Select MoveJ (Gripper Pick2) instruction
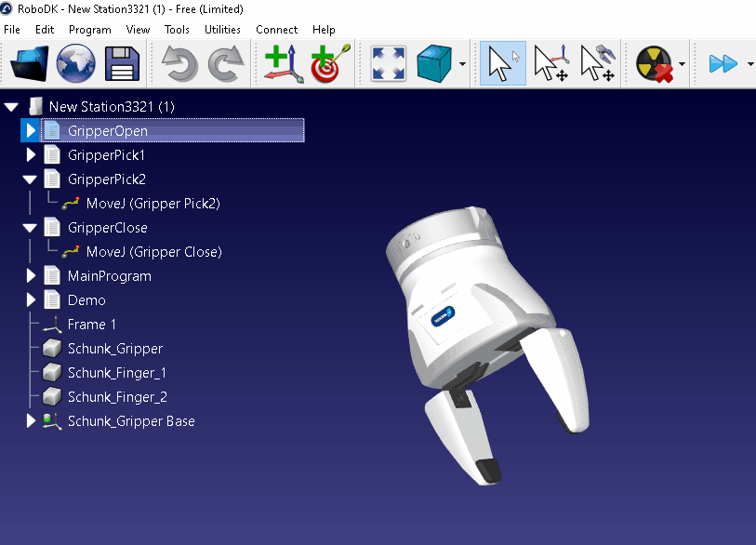Screen dimensions: 756x545 tap(153, 204)
